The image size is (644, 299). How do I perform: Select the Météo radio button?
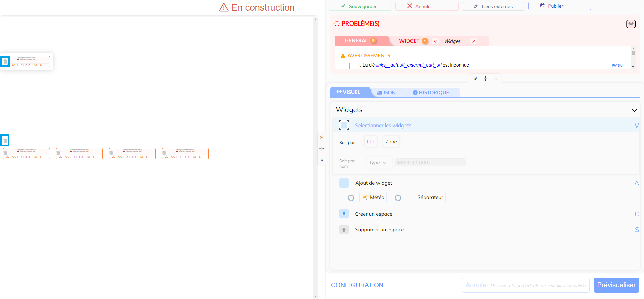tap(351, 198)
